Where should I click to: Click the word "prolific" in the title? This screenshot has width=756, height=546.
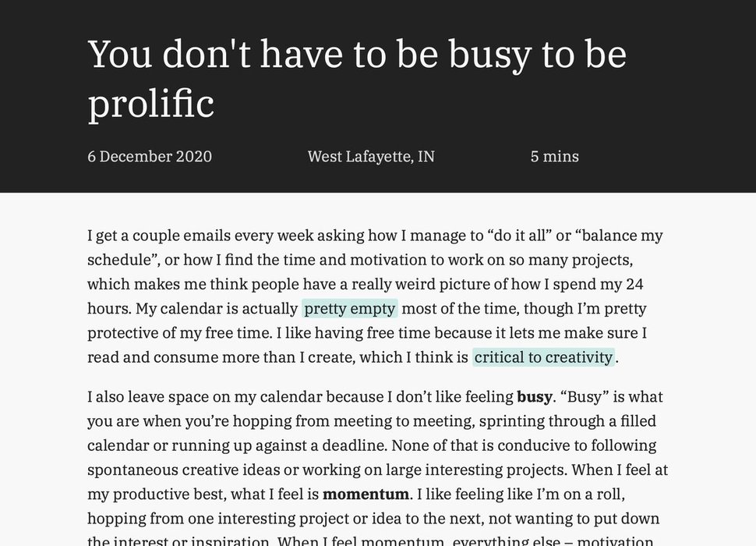coord(151,105)
